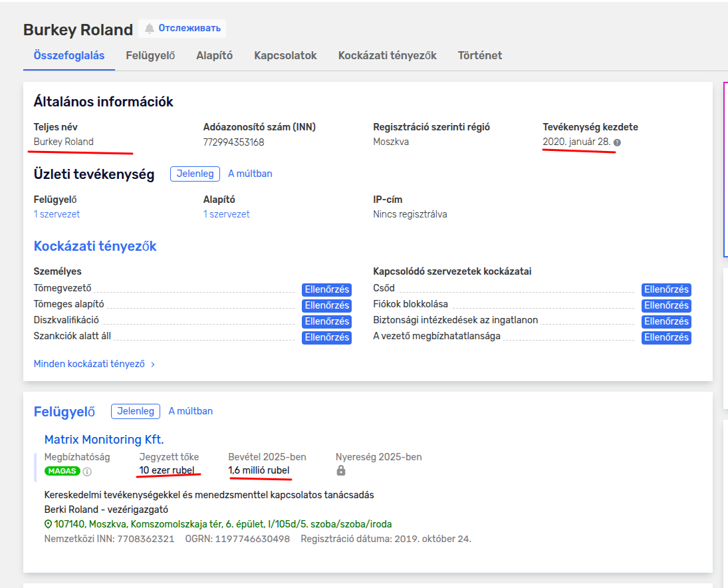Open the Felügyelő tab
The width and height of the screenshot is (728, 588).
pos(150,56)
